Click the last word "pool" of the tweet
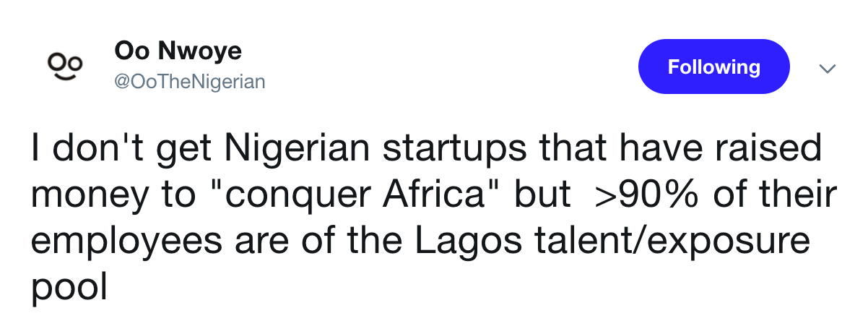Viewport: 868px width, 321px height. 69,286
